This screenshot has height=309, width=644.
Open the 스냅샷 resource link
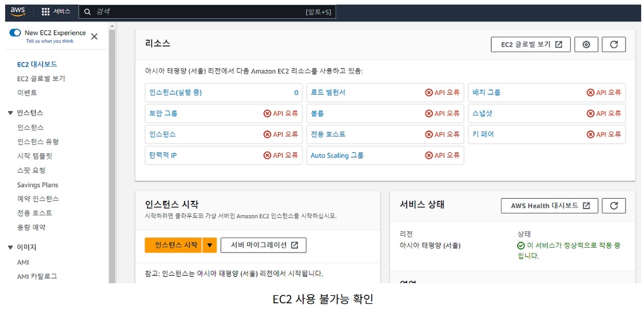tap(482, 113)
